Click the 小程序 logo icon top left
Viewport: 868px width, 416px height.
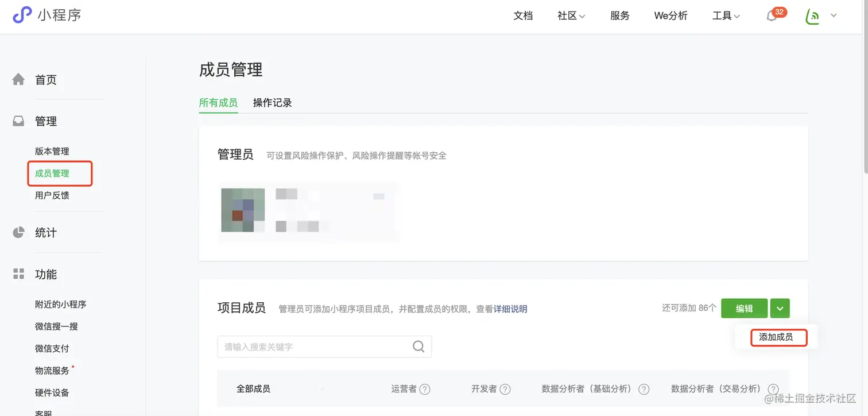21,16
